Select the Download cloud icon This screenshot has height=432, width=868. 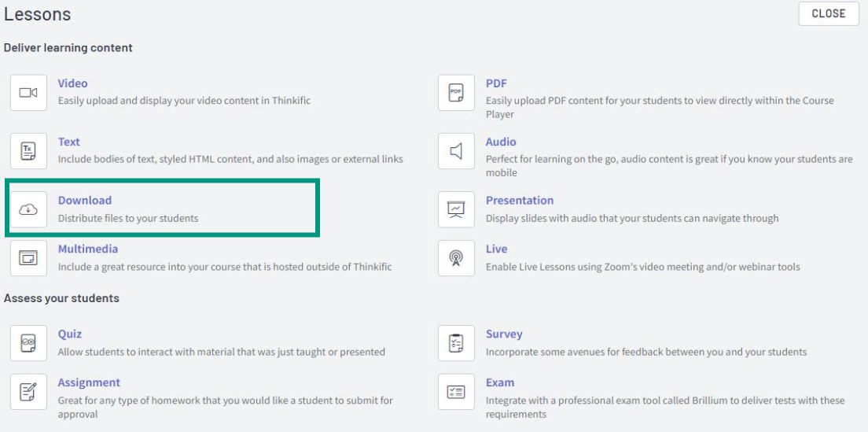click(x=28, y=209)
